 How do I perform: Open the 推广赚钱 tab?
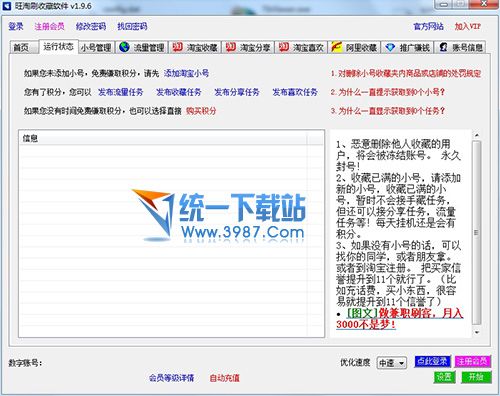click(x=408, y=47)
